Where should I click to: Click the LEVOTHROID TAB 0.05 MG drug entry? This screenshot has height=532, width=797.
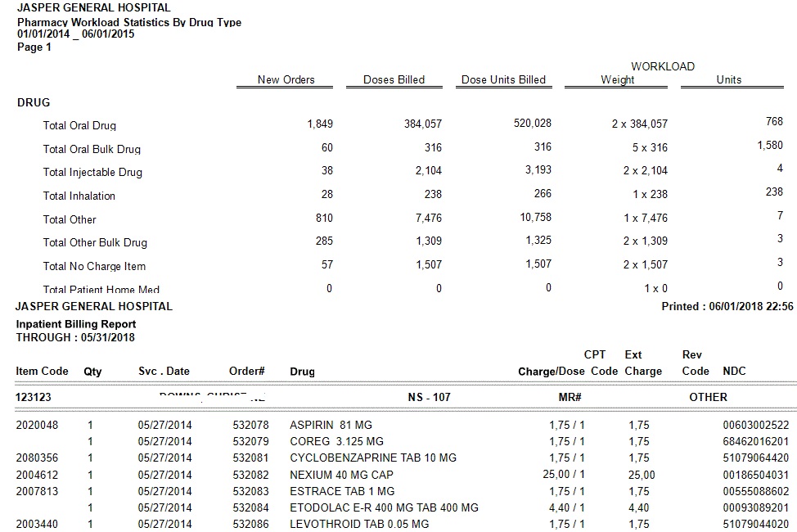(359, 524)
